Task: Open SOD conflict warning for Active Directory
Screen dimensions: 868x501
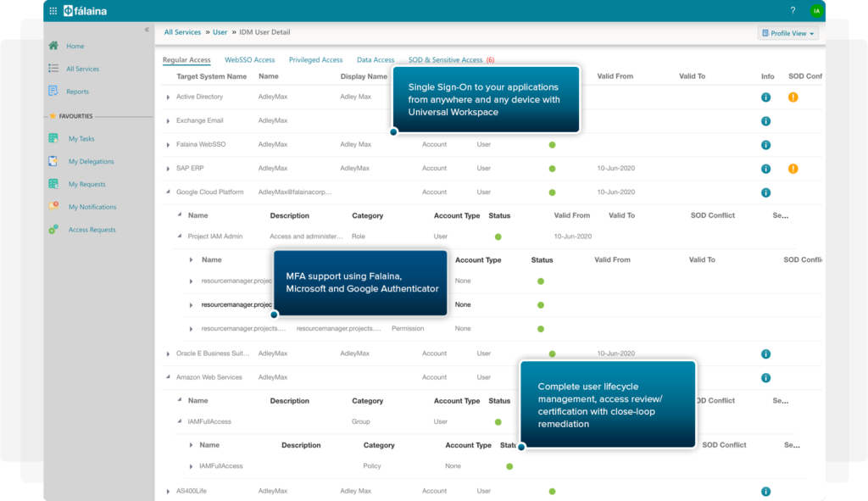Action: pos(793,97)
